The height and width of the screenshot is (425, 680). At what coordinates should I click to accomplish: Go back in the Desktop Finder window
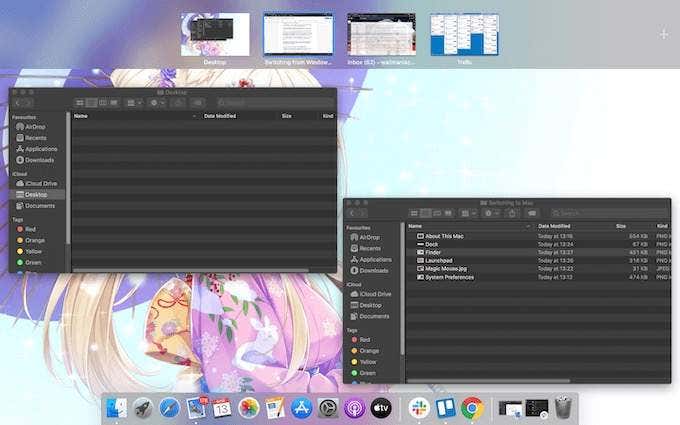pyautogui.click(x=18, y=103)
